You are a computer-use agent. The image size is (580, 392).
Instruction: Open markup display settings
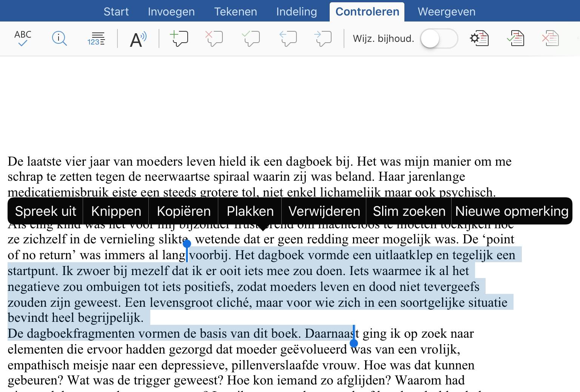click(x=480, y=38)
